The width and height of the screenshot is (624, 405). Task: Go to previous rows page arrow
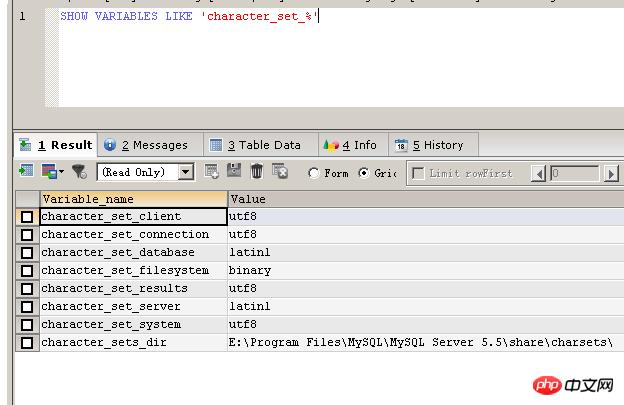538,174
